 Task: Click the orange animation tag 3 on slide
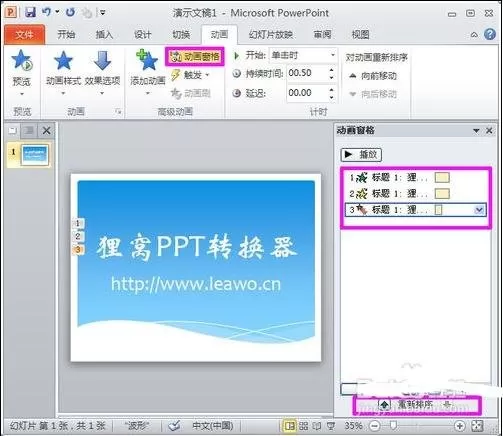point(78,250)
